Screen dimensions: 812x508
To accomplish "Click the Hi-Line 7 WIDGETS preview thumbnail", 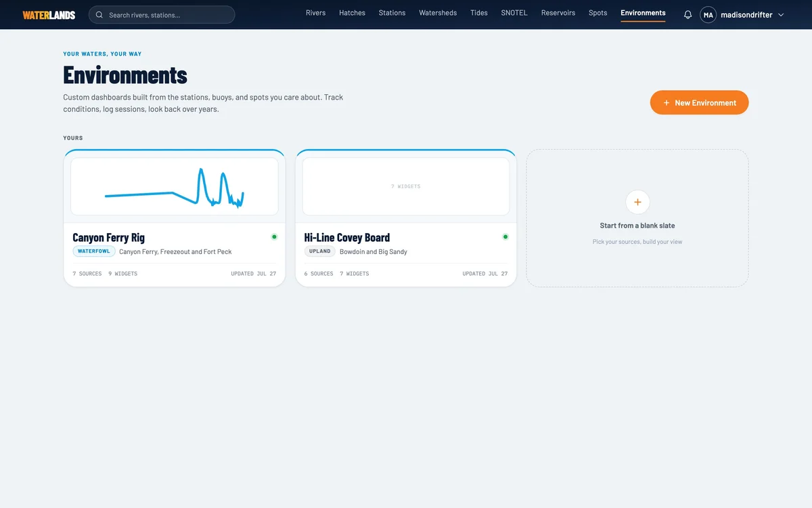I will pyautogui.click(x=406, y=186).
